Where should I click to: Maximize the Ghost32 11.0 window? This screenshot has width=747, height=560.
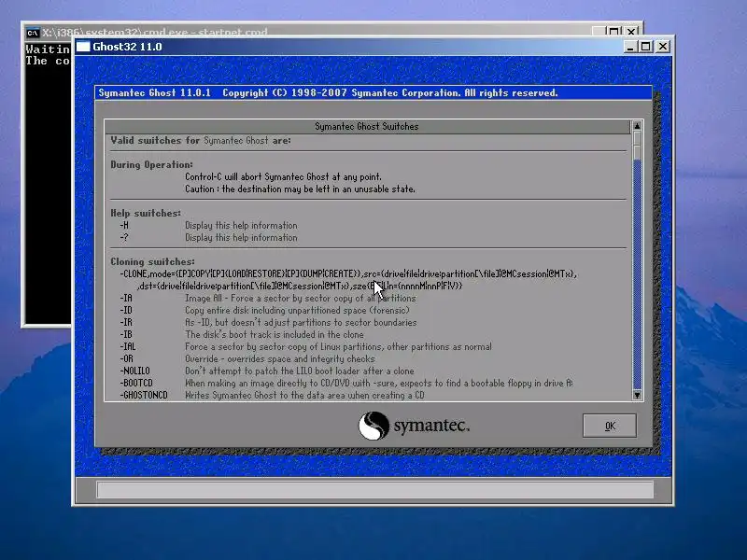click(646, 47)
